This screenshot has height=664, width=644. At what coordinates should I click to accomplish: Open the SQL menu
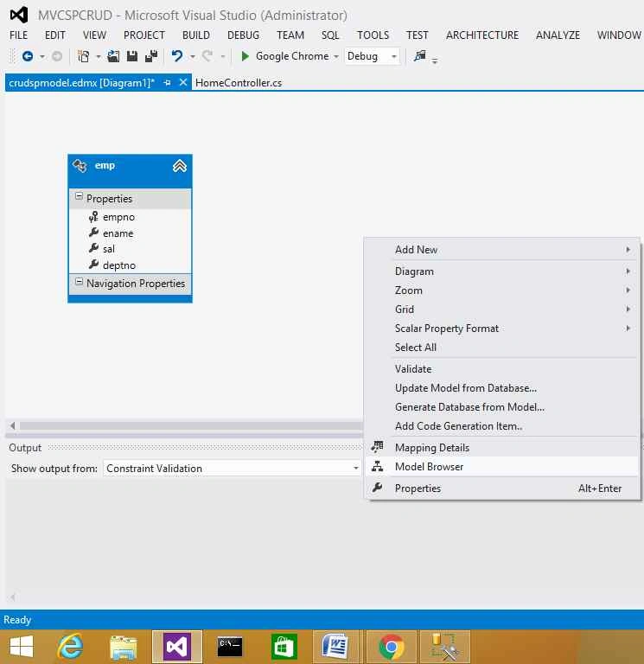(x=330, y=35)
